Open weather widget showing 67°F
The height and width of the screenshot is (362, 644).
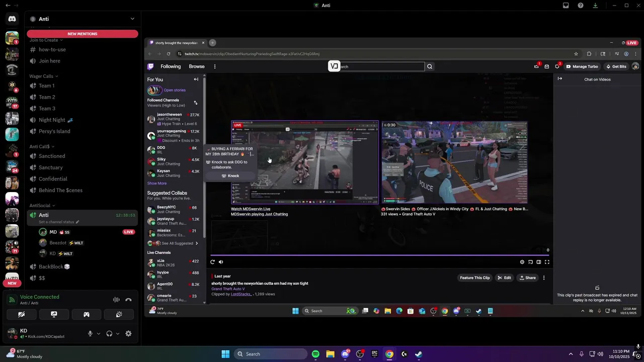coord(24,354)
